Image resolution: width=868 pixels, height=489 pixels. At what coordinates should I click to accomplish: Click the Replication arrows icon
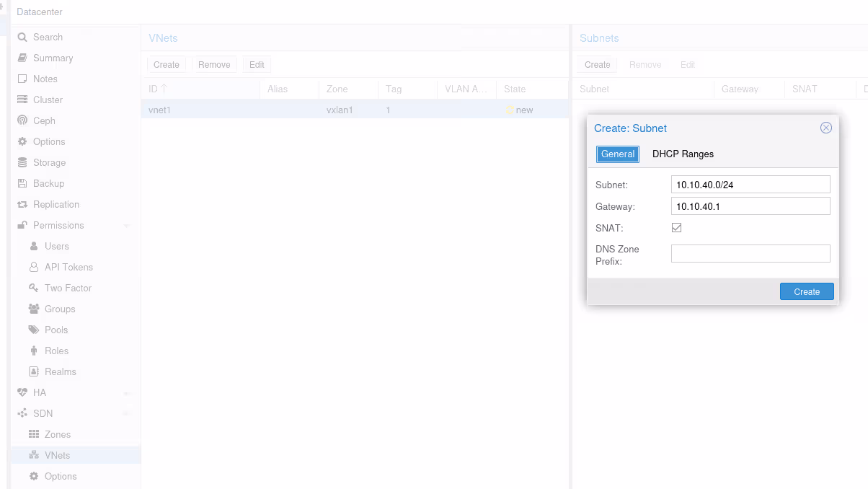(x=22, y=204)
